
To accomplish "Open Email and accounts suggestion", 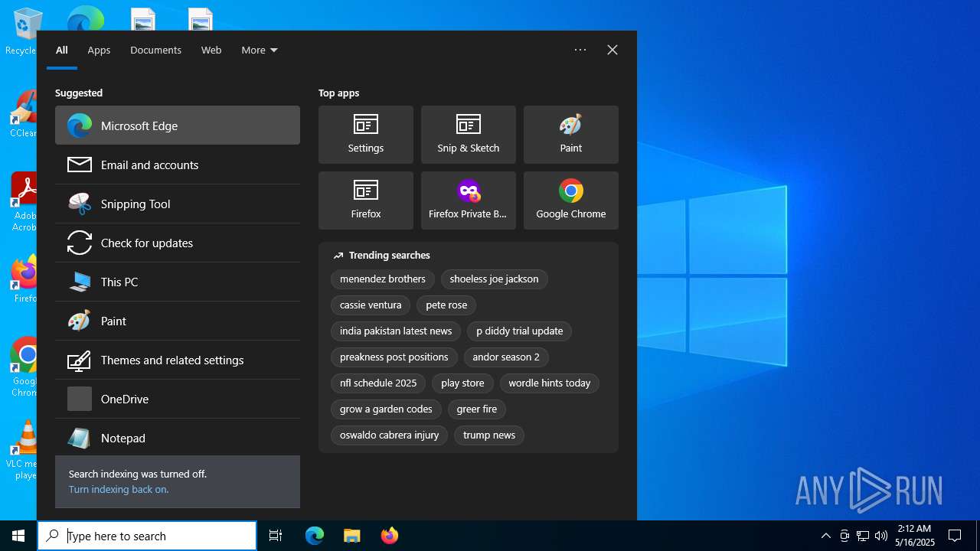I will coord(178,165).
